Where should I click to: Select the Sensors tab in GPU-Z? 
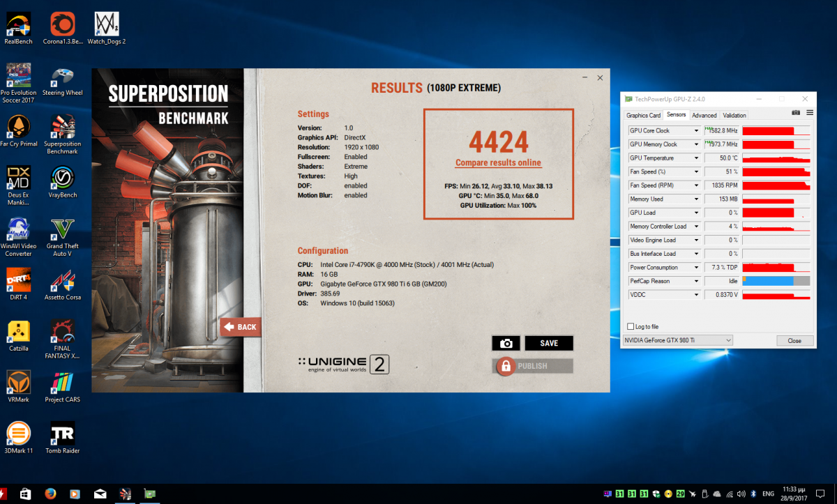click(677, 114)
